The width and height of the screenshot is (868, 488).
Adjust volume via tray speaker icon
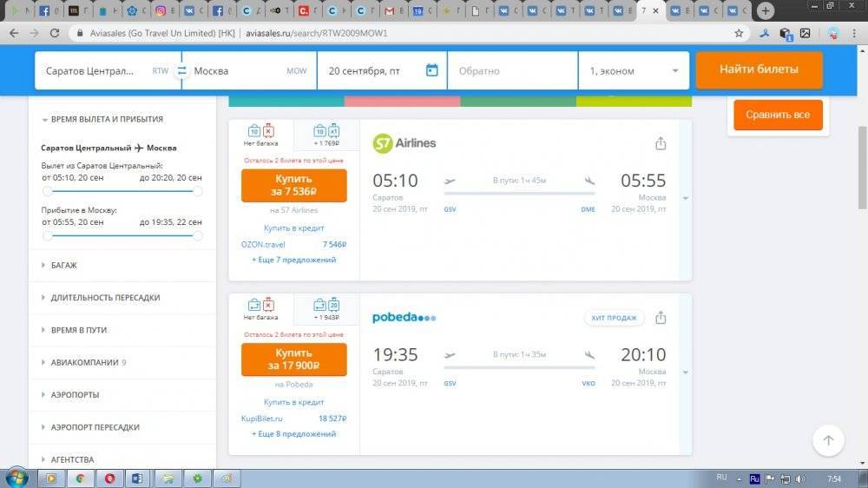point(800,478)
